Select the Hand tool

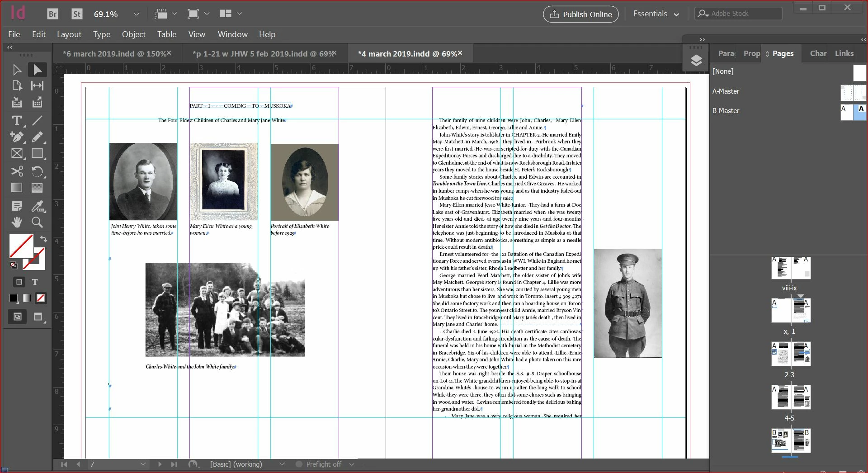pos(17,222)
